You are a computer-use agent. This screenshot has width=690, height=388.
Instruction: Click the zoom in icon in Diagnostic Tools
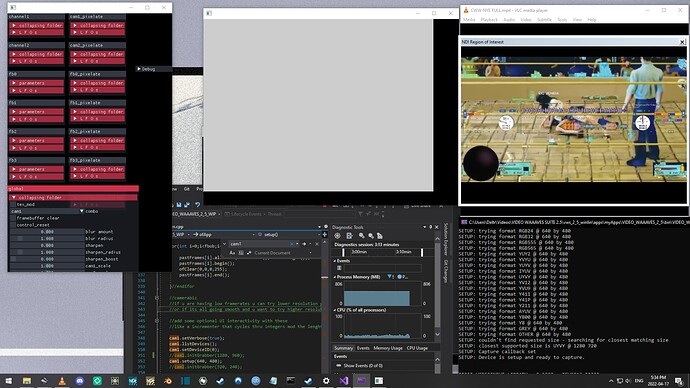click(361, 236)
